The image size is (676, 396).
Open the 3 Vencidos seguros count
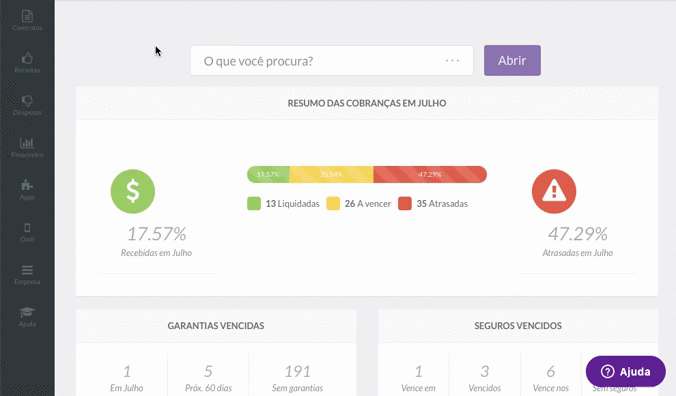coord(485,378)
